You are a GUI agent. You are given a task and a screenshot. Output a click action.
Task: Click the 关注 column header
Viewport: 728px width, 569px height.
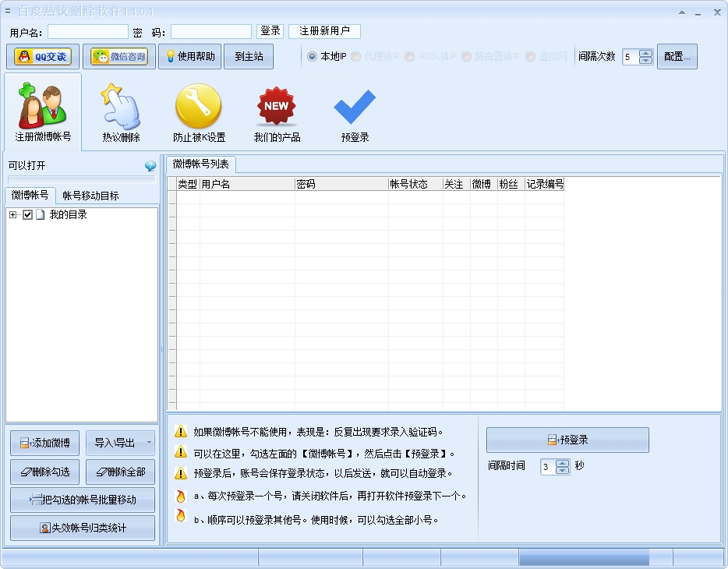(x=457, y=184)
